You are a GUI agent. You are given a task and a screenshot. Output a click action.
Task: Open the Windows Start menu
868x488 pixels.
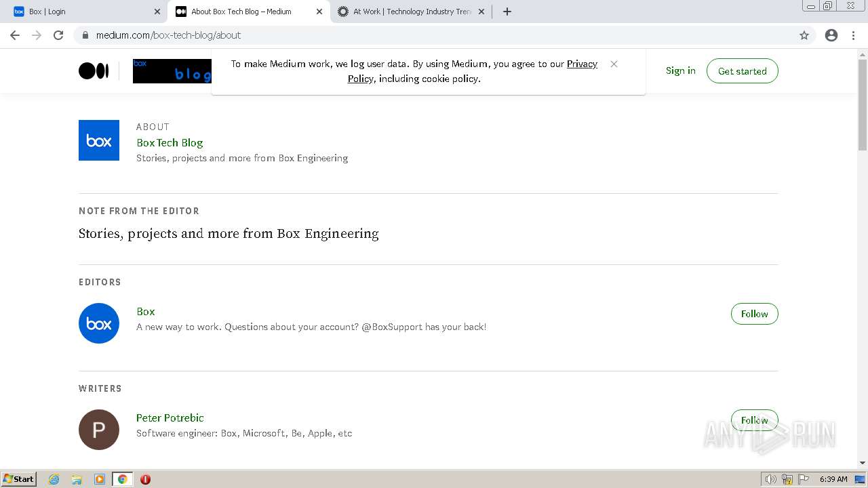(18, 479)
